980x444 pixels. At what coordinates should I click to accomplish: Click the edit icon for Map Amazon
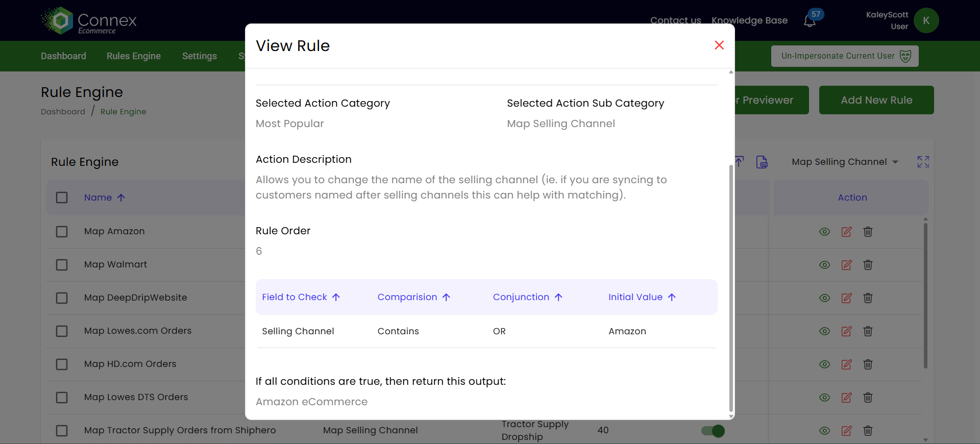point(846,232)
